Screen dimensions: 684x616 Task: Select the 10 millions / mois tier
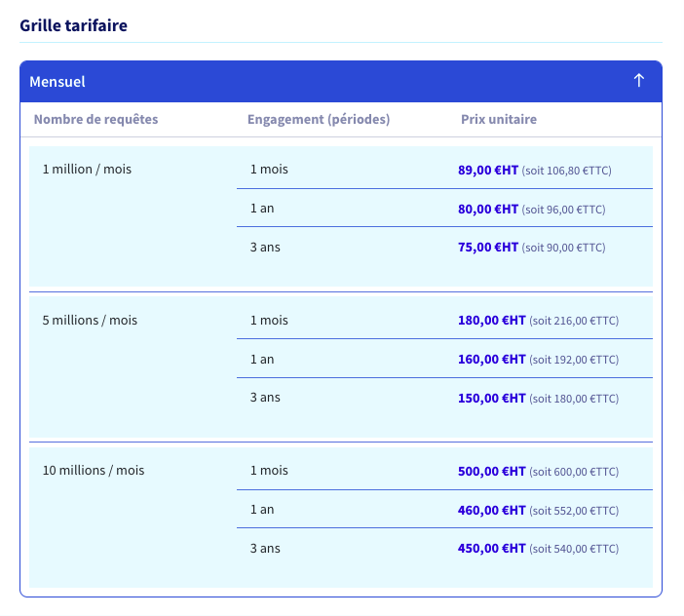(94, 471)
